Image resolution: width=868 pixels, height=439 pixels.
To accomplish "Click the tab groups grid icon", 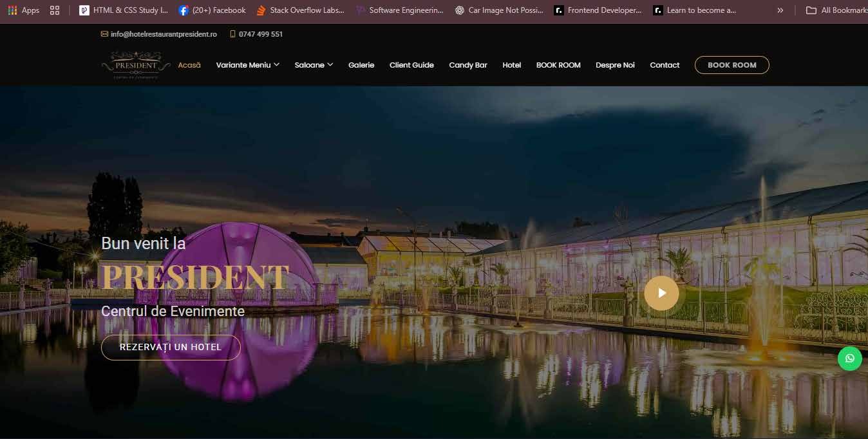I will (x=55, y=10).
